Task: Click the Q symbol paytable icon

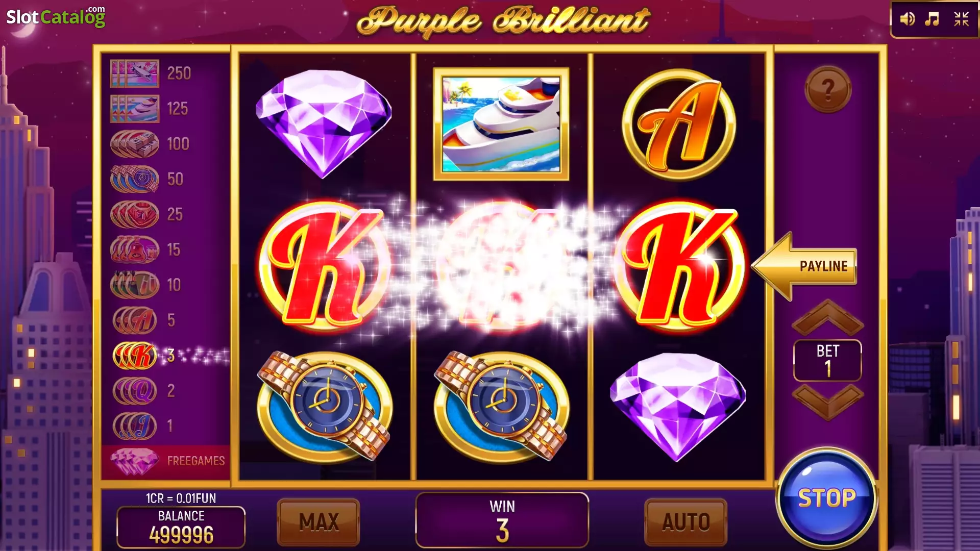Action: pyautogui.click(x=135, y=391)
